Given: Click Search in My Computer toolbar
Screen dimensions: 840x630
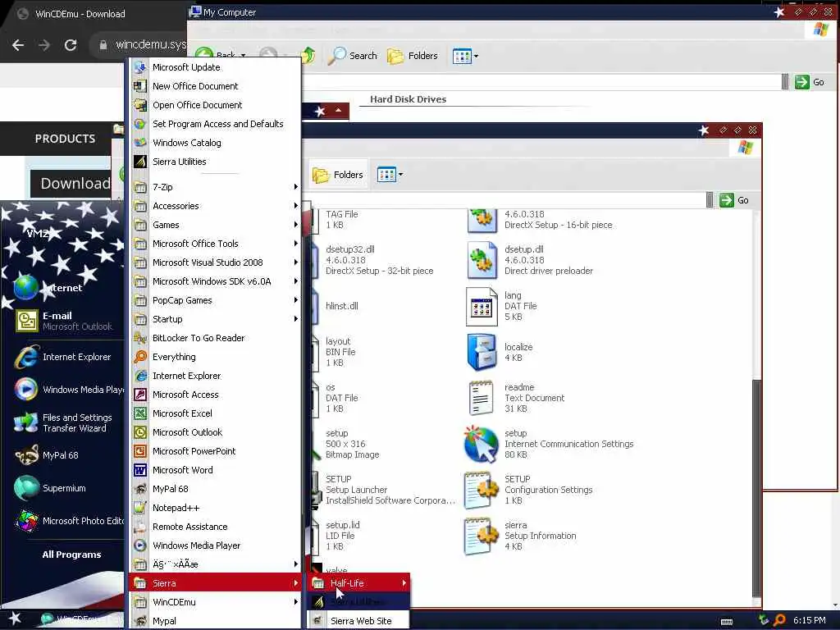Looking at the screenshot, I should point(353,56).
